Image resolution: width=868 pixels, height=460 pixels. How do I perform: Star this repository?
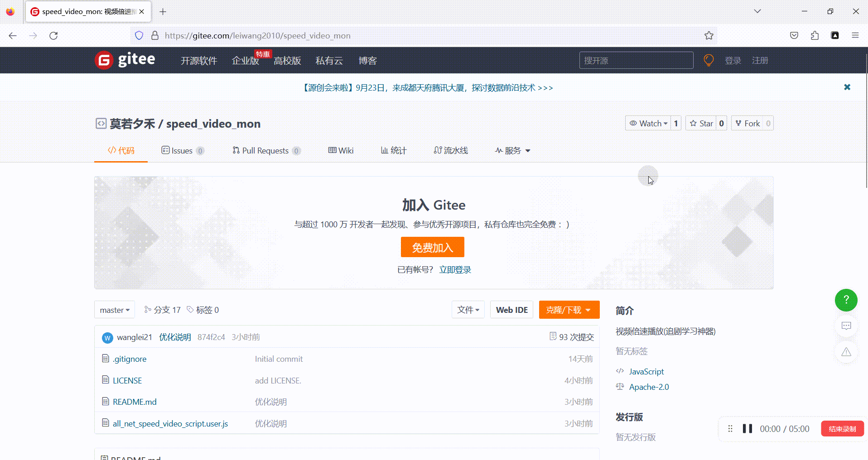[x=701, y=123]
